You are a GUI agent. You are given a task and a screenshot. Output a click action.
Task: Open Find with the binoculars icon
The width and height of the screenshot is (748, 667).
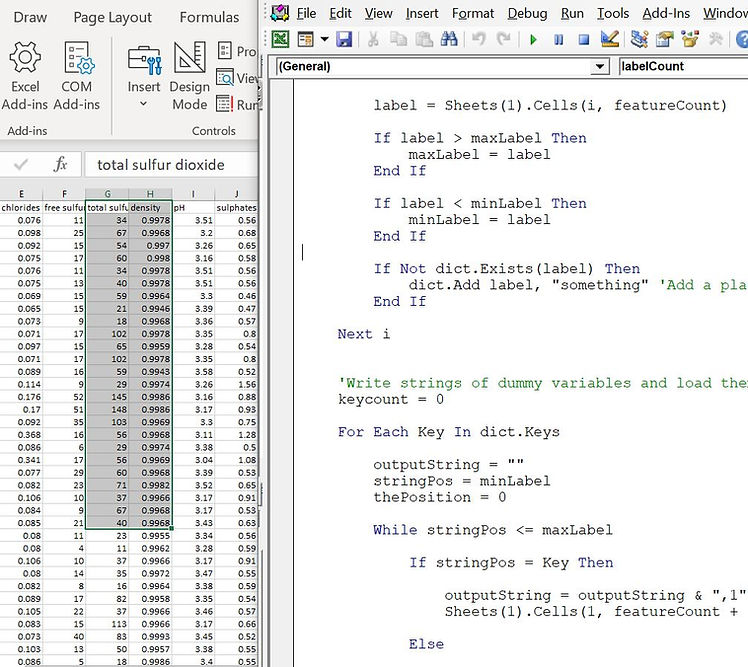coord(449,39)
